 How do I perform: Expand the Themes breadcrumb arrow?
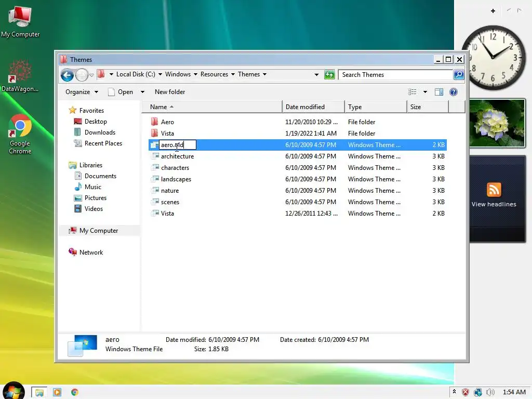[264, 74]
